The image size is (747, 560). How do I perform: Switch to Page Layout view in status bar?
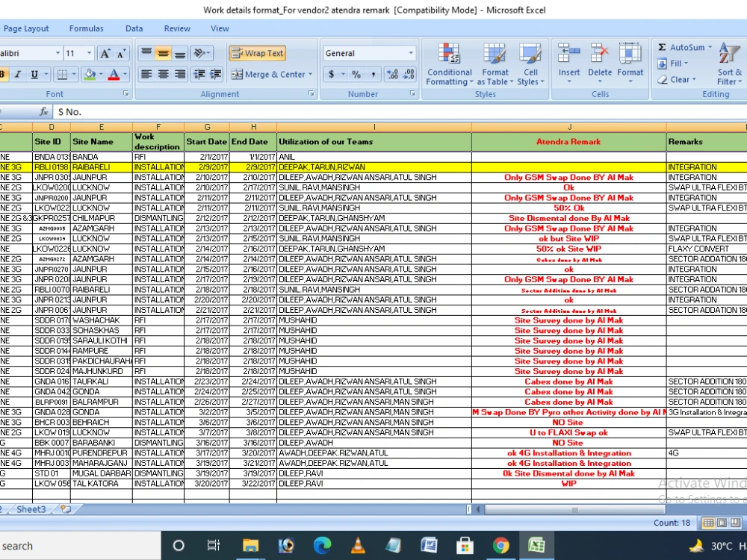tap(722, 523)
